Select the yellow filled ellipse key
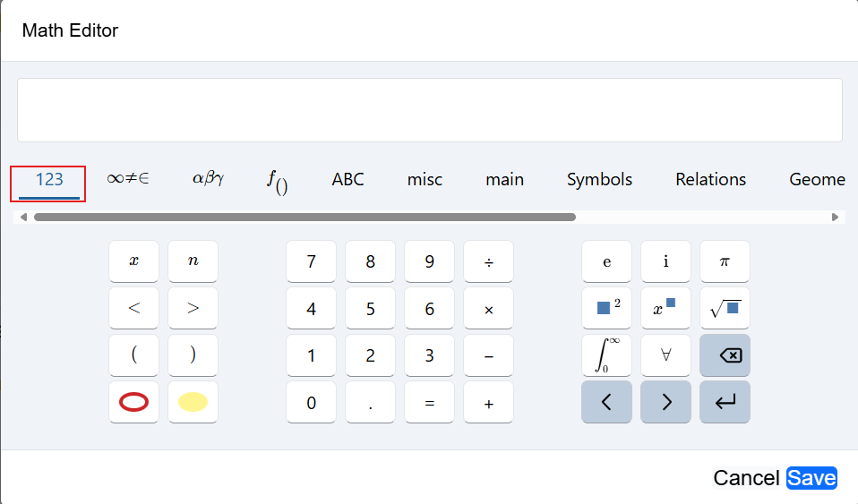Viewport: 858px width, 504px height. [193, 402]
